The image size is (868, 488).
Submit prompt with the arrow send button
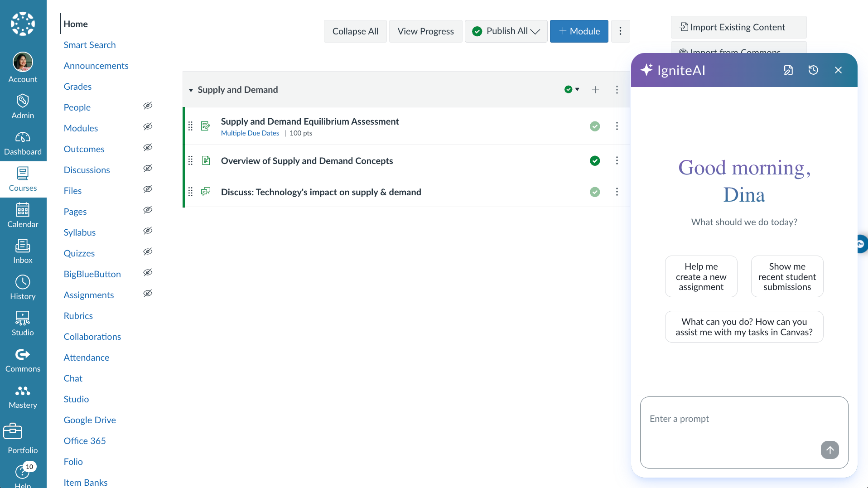click(829, 450)
